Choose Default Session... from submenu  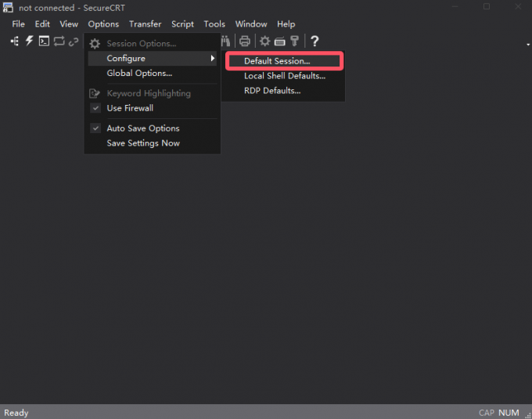(284, 61)
